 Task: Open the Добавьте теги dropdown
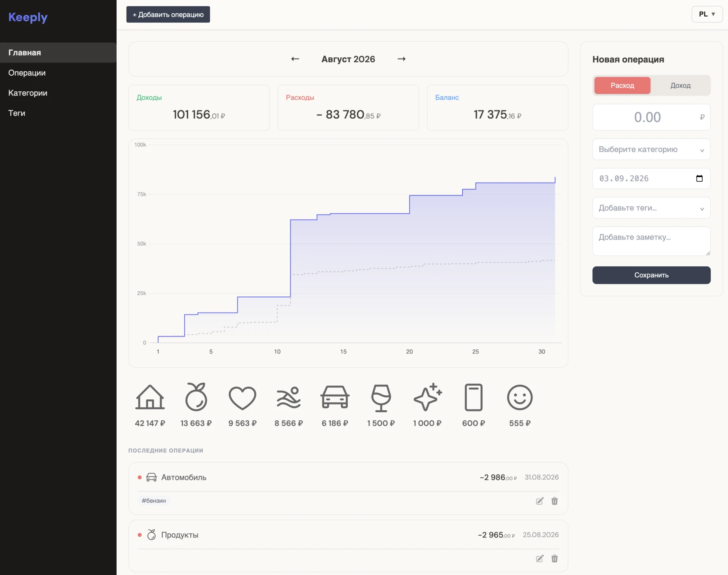tap(651, 208)
